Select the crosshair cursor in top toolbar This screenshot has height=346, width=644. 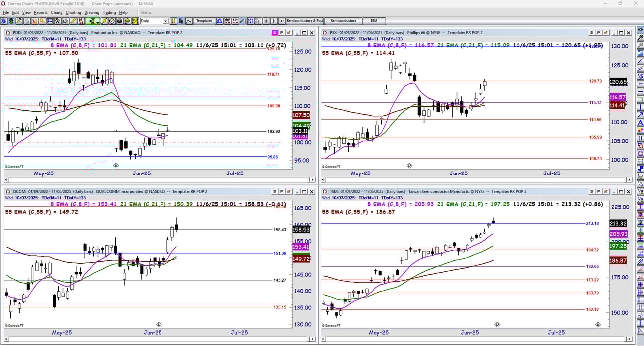[266, 21]
